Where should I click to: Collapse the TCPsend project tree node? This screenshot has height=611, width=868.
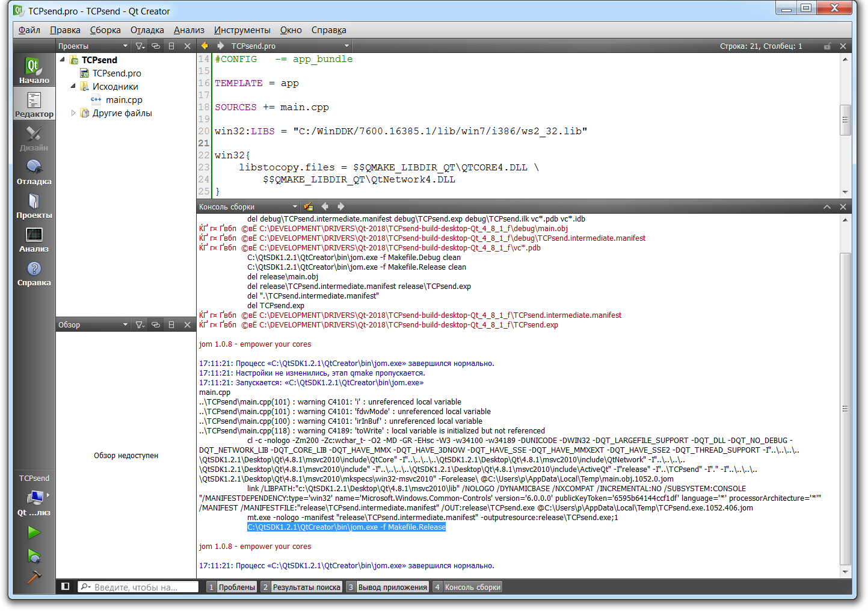(62, 60)
